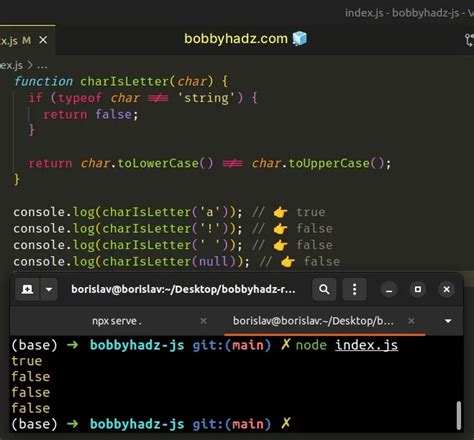Click the 'string' literal in code
Viewport: 474px width, 440px height.
point(207,98)
